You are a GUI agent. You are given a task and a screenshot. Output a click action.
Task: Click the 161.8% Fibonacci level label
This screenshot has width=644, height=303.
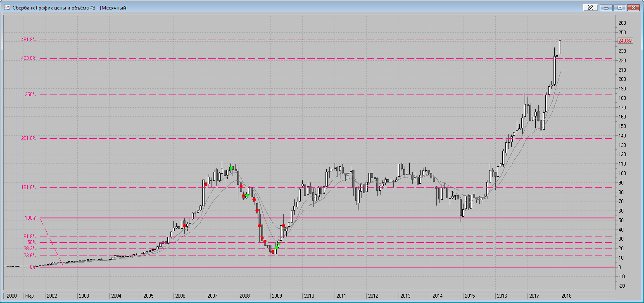[29, 187]
